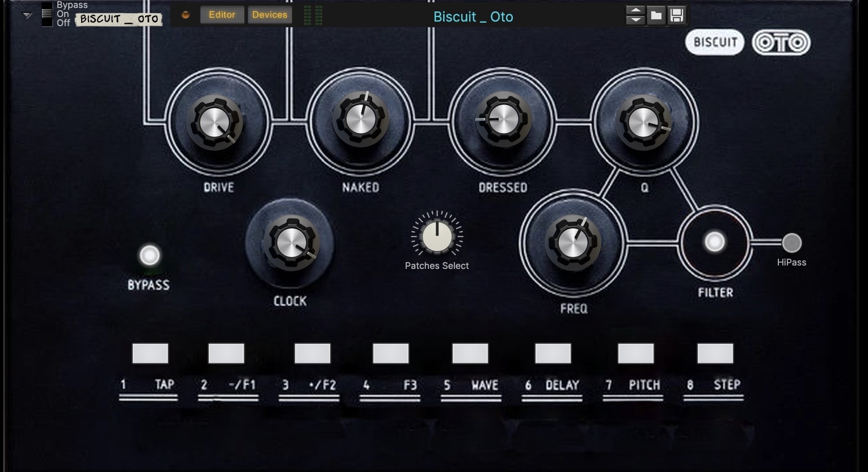Click the NAKED label text
The height and width of the screenshot is (472, 868).
coord(360,187)
